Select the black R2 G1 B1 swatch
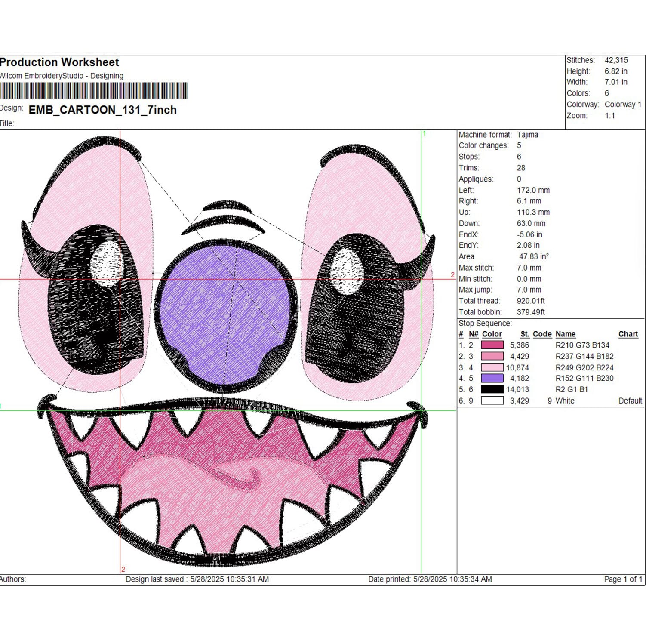Image resolution: width=646 pixels, height=644 pixels. (492, 389)
